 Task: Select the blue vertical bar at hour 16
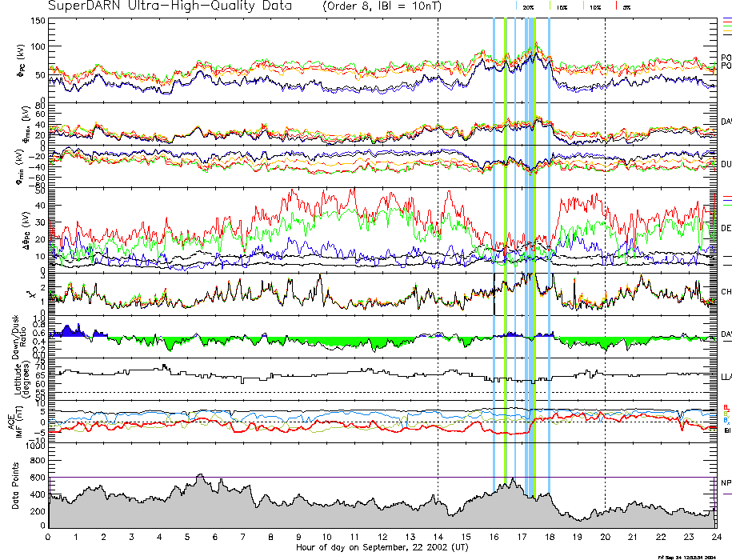(494, 240)
